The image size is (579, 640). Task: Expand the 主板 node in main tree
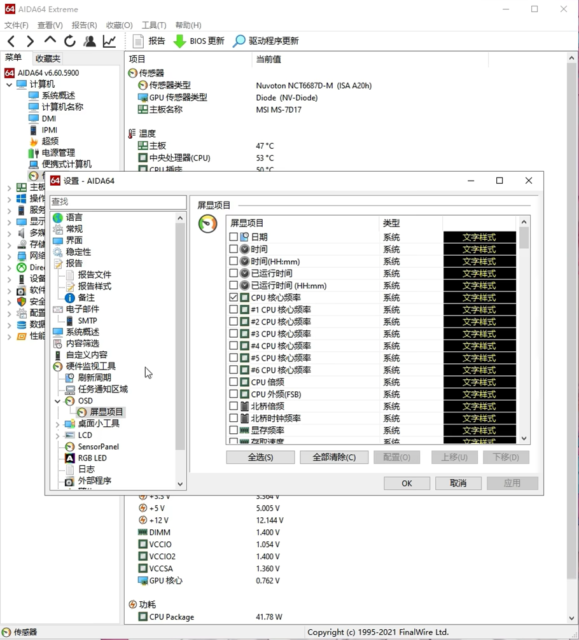[x=9, y=188]
